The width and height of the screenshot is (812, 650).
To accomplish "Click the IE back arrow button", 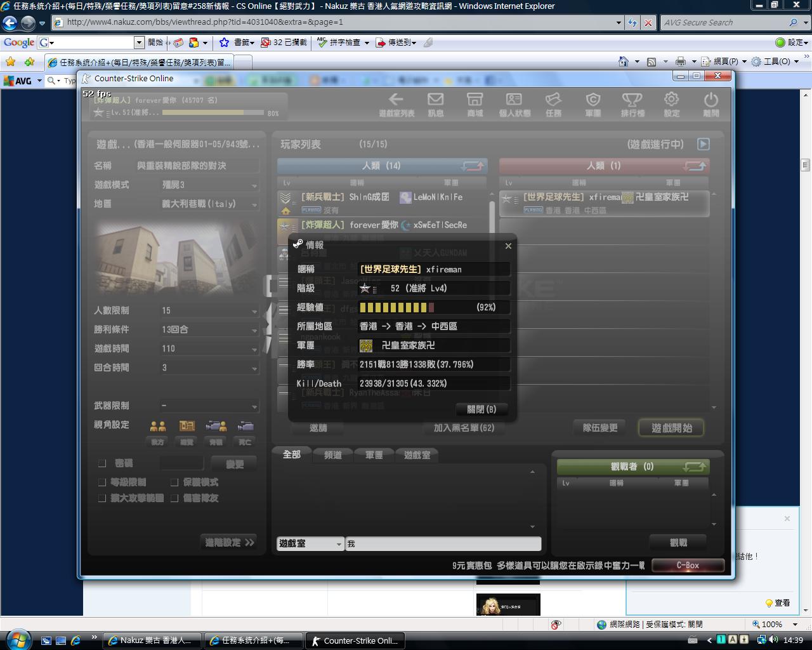I will coord(10,23).
